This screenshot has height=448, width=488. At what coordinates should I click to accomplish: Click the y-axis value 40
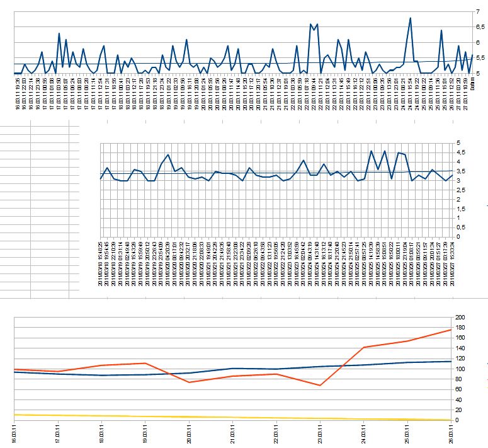(458, 399)
